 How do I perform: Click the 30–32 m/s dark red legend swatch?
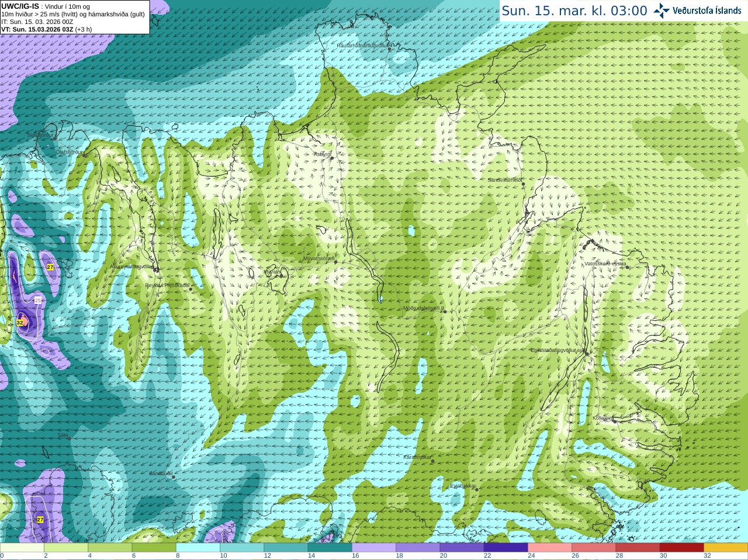pyautogui.click(x=682, y=548)
